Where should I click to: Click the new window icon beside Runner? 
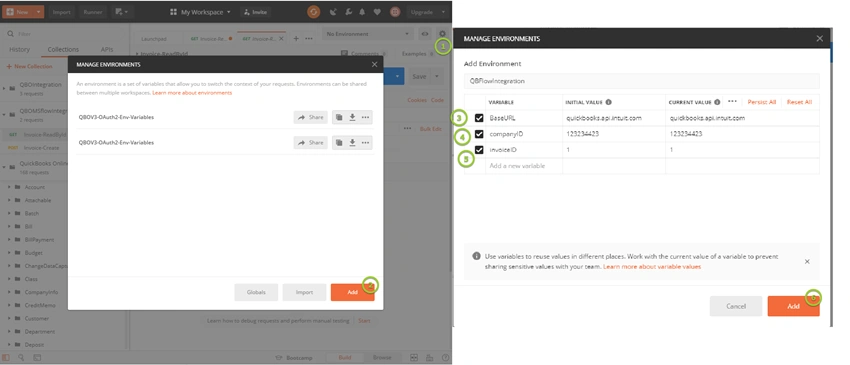point(122,12)
